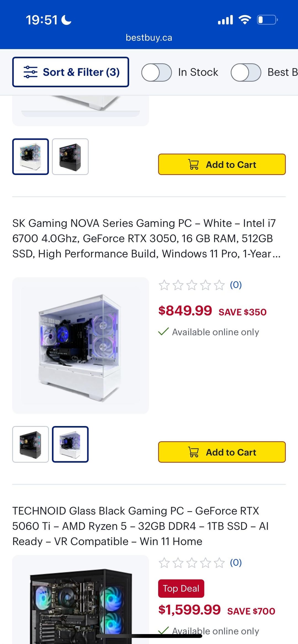This screenshot has width=298, height=644.
Task: Enable the In Stock toggle
Action: (x=156, y=72)
